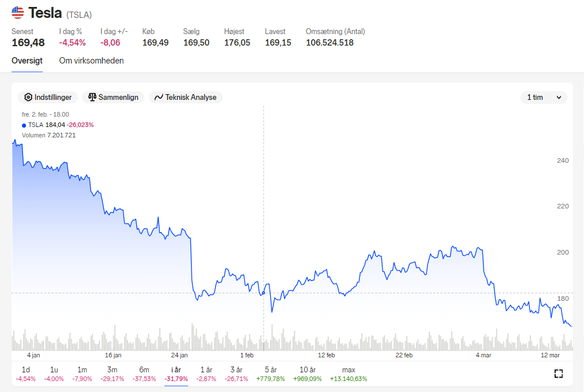This screenshot has width=584, height=392.
Task: Click the blue TSLA legend dot
Action: pyautogui.click(x=24, y=125)
